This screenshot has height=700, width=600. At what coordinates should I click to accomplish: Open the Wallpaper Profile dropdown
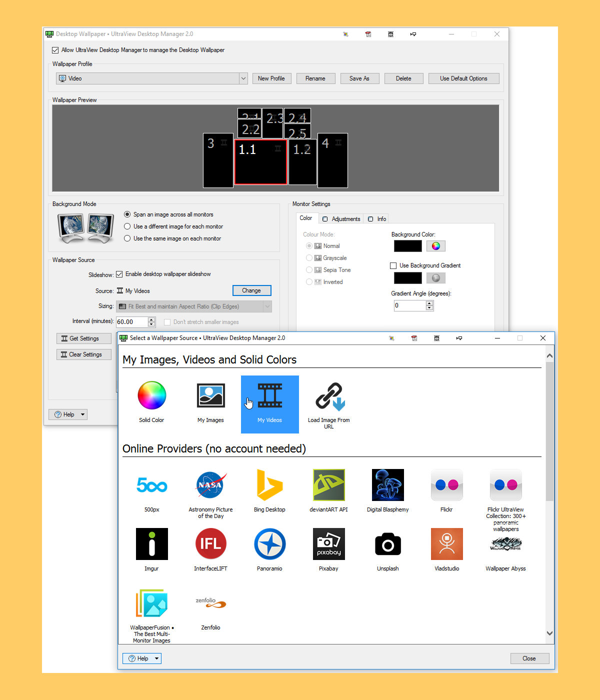point(243,78)
